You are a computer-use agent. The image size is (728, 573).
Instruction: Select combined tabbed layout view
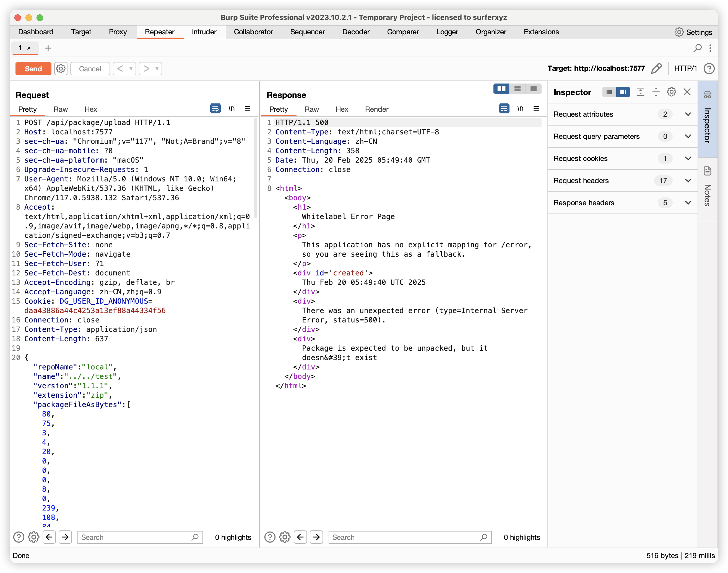[533, 89]
